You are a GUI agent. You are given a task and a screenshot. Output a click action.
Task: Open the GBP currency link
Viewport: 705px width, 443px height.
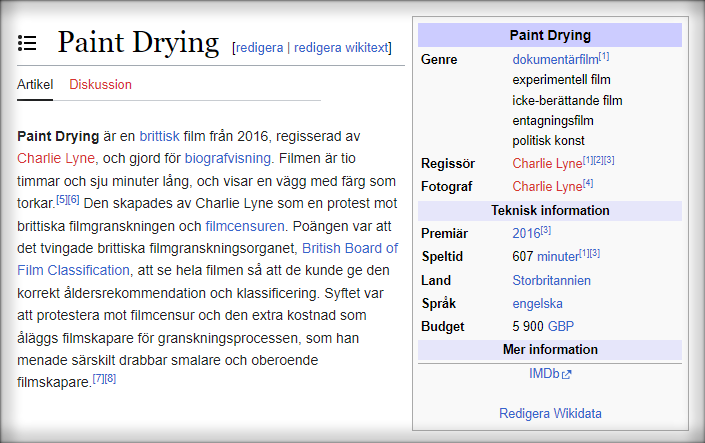coord(560,326)
